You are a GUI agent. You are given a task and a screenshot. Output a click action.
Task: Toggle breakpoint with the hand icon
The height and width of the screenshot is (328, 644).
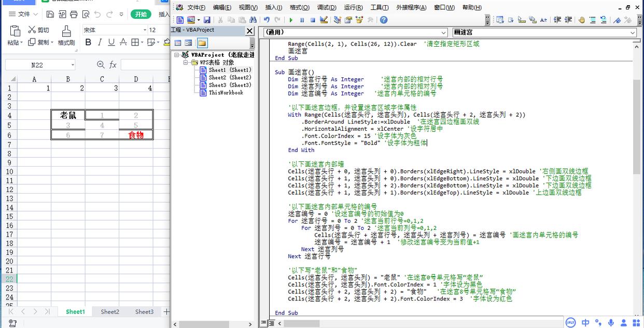[x=581, y=20]
